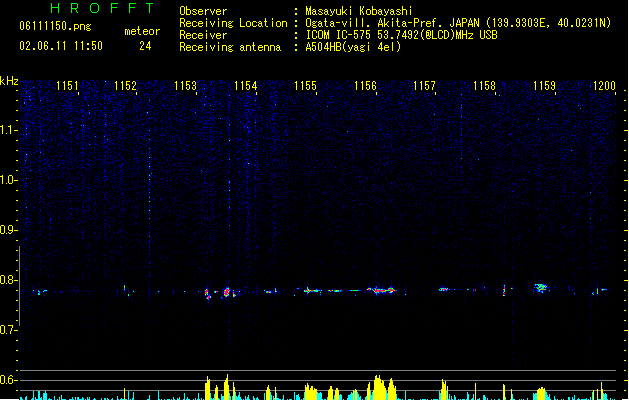Click the 1.1 kHz axis label

(8, 130)
